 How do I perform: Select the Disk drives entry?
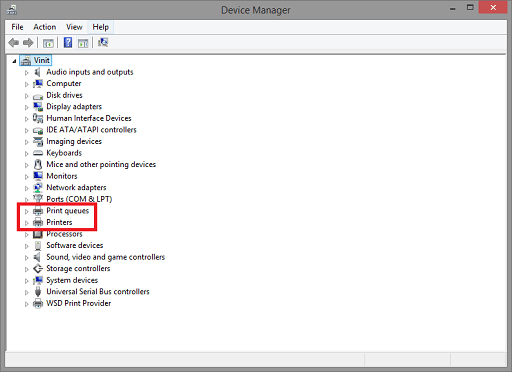point(64,95)
